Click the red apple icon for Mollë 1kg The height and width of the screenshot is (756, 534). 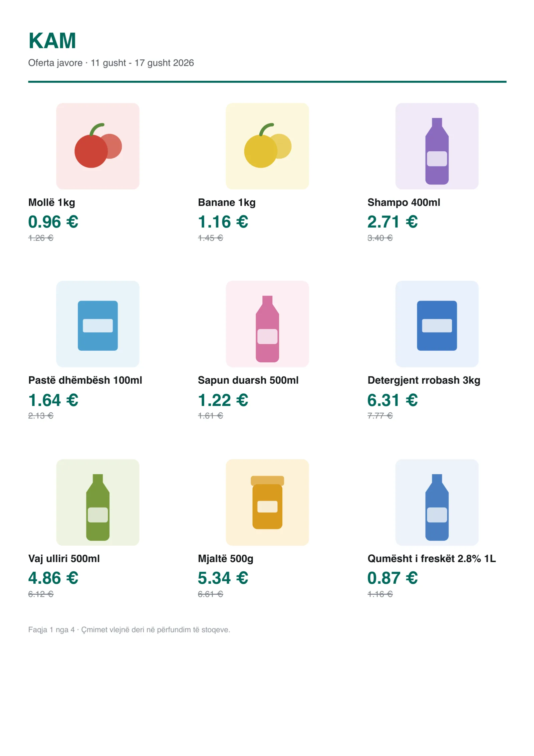[x=98, y=146]
